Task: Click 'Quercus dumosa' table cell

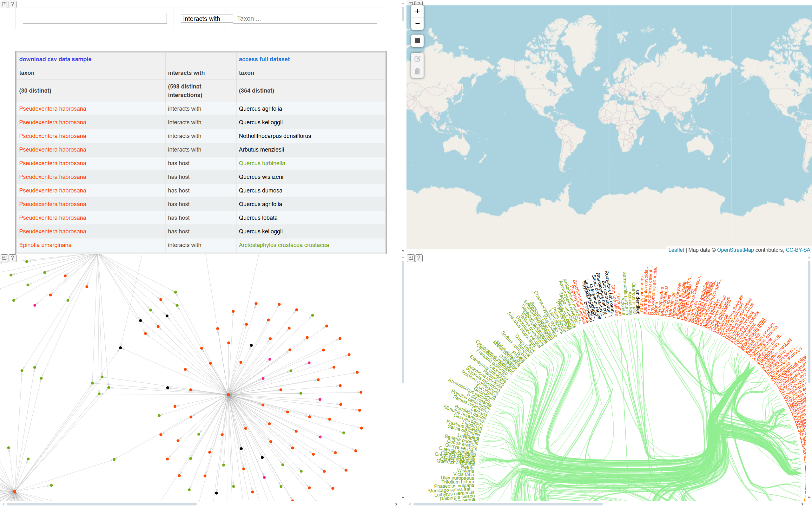Action: coord(261,191)
